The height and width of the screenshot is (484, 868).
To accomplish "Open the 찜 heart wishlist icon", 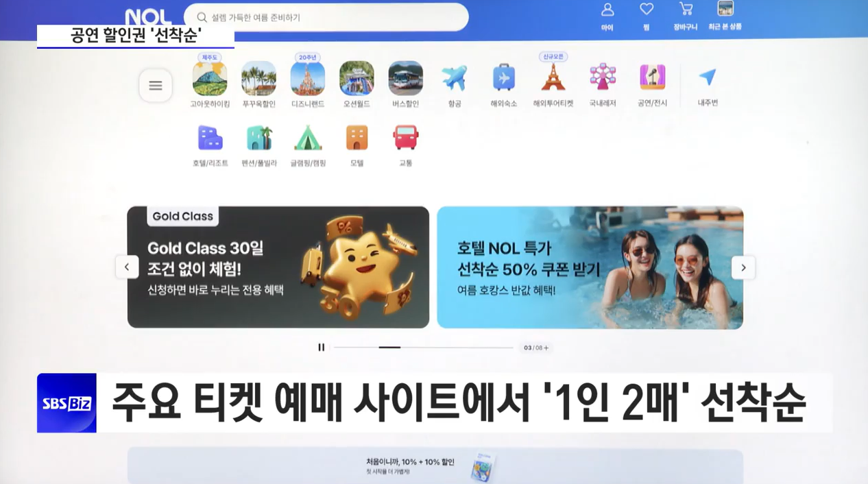I will click(647, 10).
